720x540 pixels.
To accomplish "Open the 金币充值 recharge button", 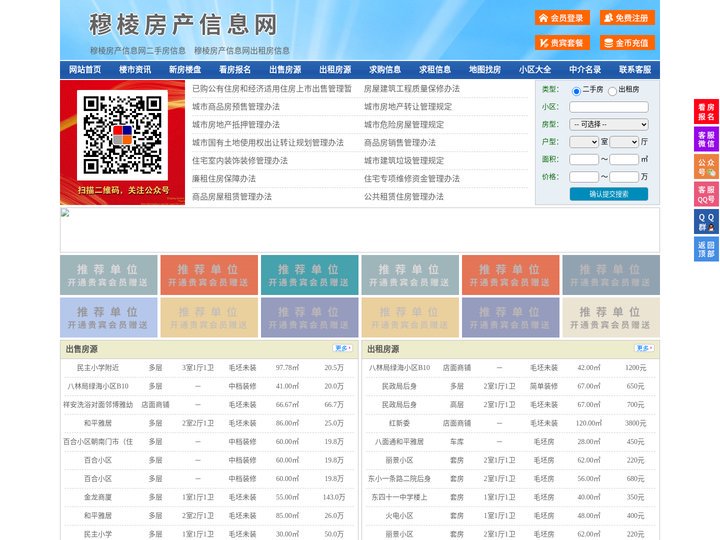I will pos(627,43).
